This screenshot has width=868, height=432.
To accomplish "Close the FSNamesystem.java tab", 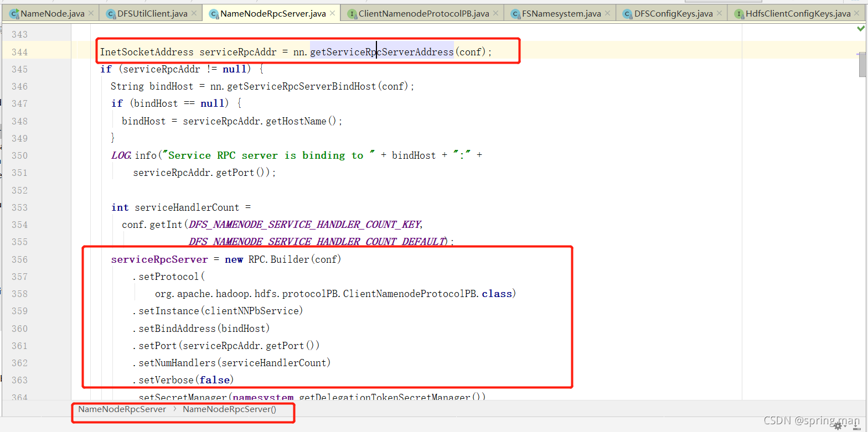I will click(607, 13).
